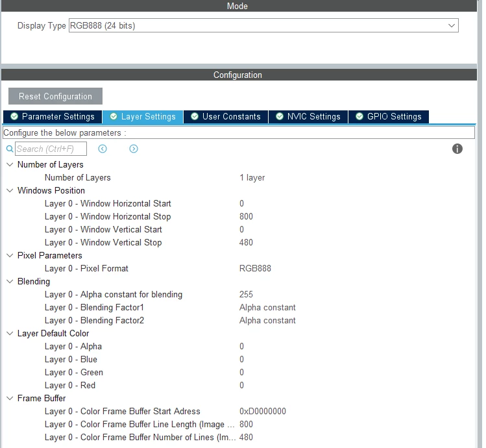
Task: Select Blending Factor1 Alpha constant value
Action: pyautogui.click(x=267, y=308)
